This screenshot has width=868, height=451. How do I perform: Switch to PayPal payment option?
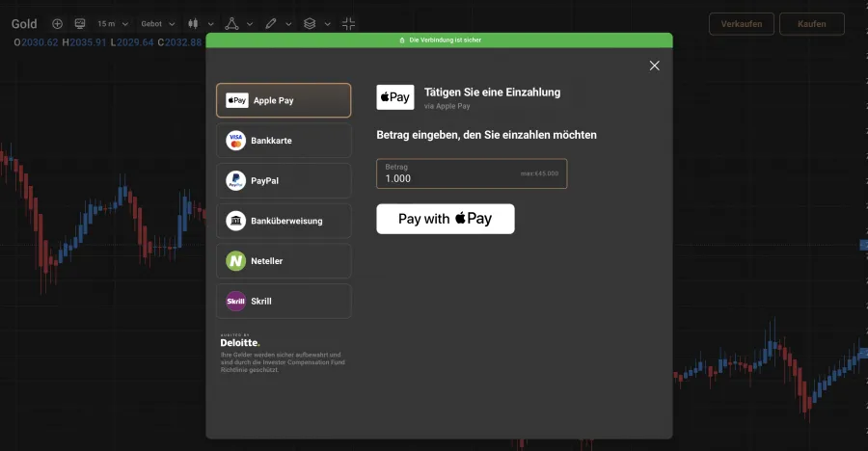click(x=284, y=180)
